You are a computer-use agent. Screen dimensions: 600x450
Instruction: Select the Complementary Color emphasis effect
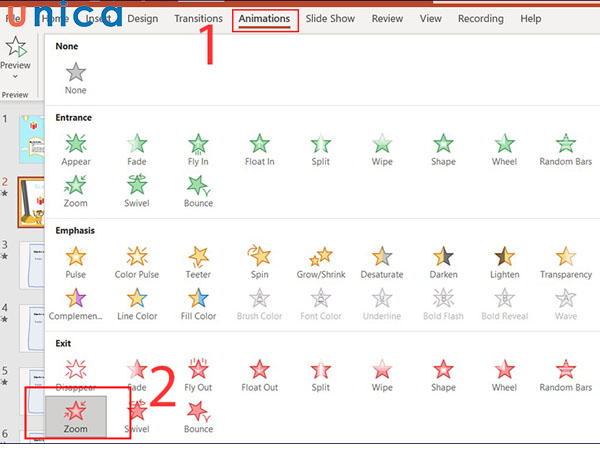click(x=76, y=304)
